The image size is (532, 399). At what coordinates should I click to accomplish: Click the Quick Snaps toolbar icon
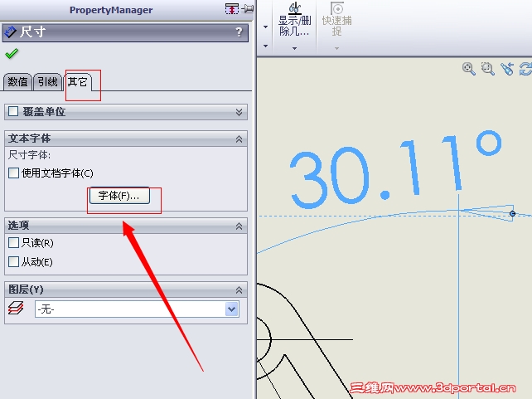(337, 8)
